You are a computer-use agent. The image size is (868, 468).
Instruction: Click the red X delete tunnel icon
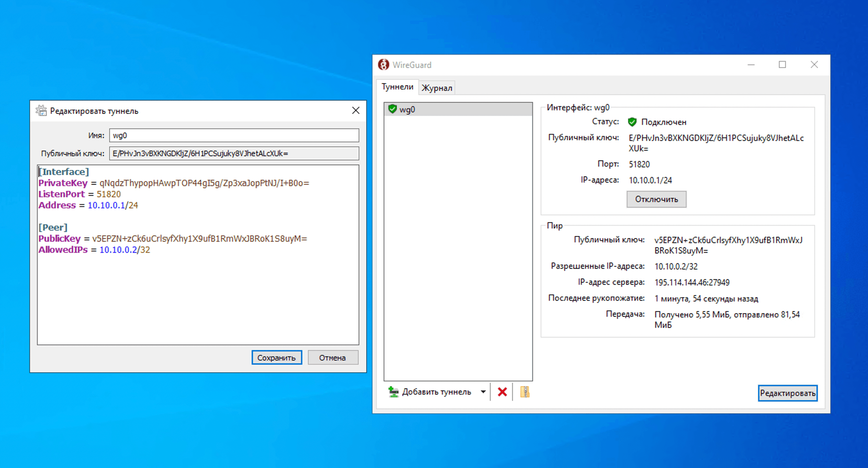coord(502,392)
